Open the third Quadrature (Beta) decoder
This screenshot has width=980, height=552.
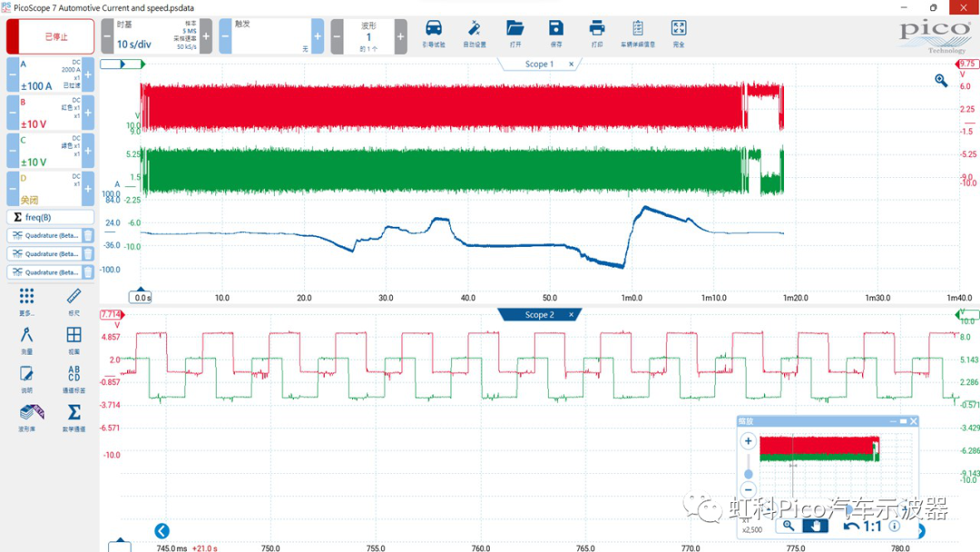point(44,272)
